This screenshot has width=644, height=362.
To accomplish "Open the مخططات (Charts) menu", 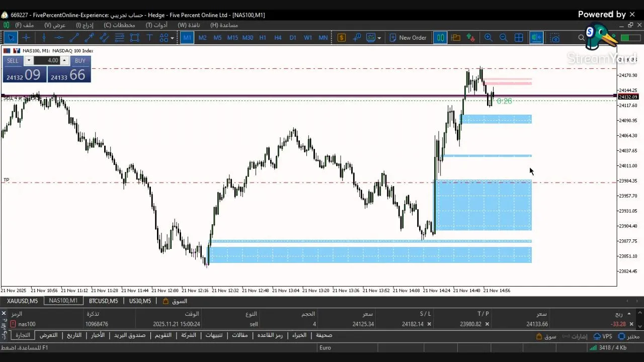I will pyautogui.click(x=119, y=25).
